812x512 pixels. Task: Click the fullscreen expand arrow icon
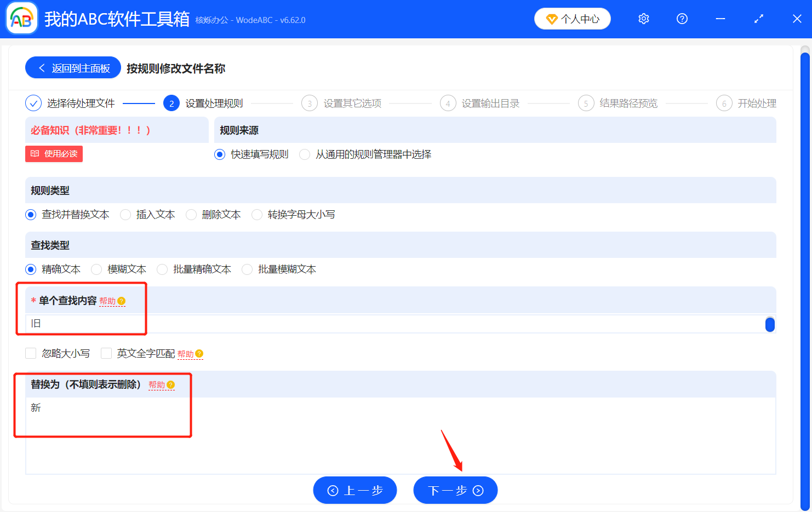point(758,18)
